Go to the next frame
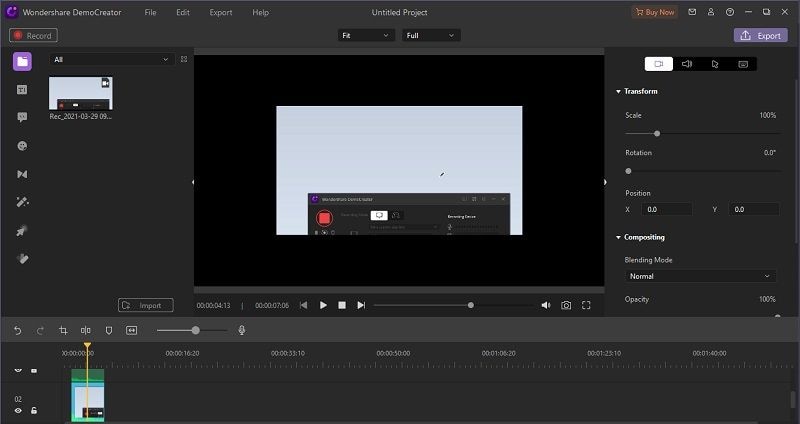Image resolution: width=800 pixels, height=424 pixels. click(361, 305)
